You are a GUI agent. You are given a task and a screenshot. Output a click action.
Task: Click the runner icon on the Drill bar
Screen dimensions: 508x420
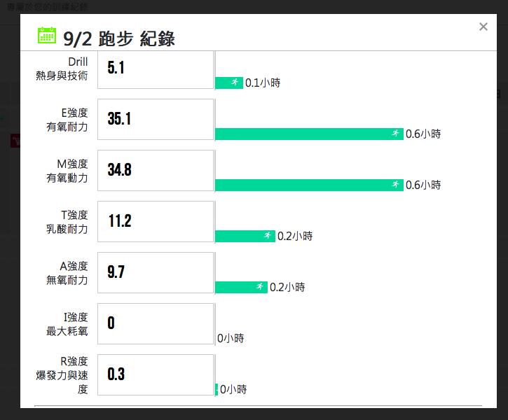pyautogui.click(x=235, y=83)
